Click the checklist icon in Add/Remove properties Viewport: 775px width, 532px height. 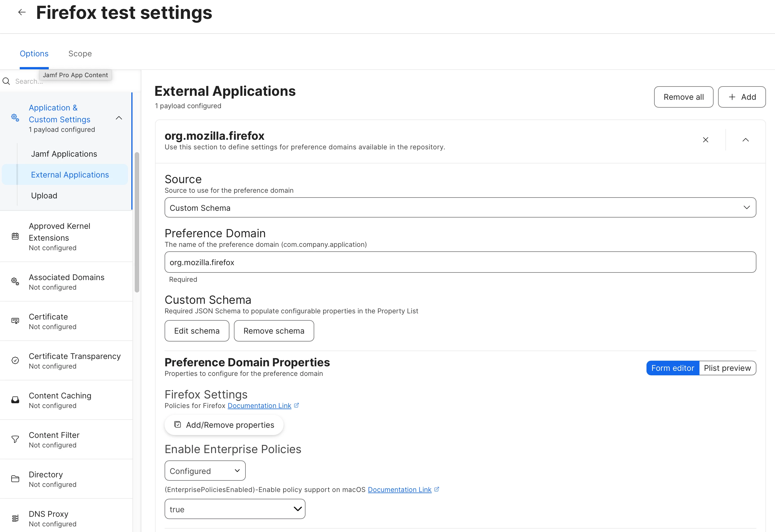178,425
